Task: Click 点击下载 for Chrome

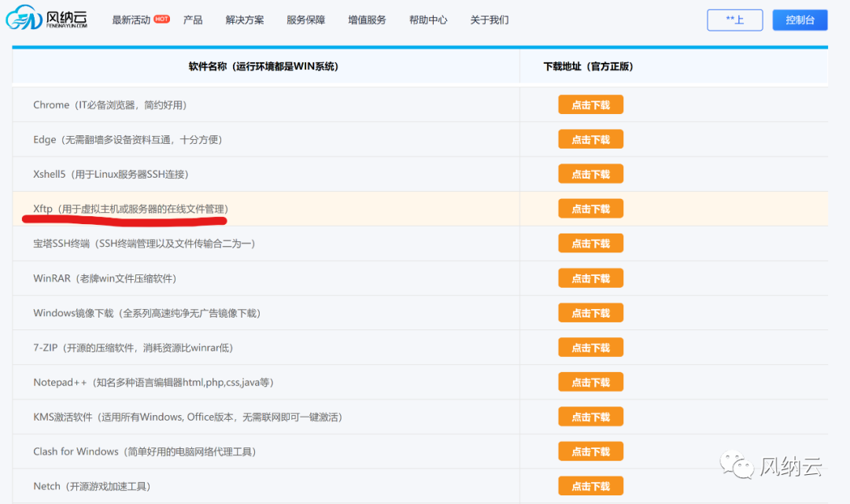Action: (591, 105)
